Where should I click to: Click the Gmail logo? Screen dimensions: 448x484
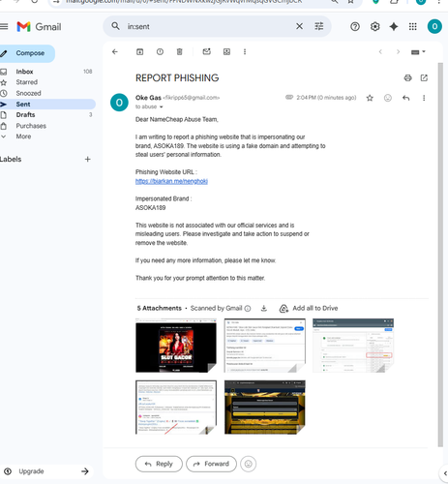39,27
